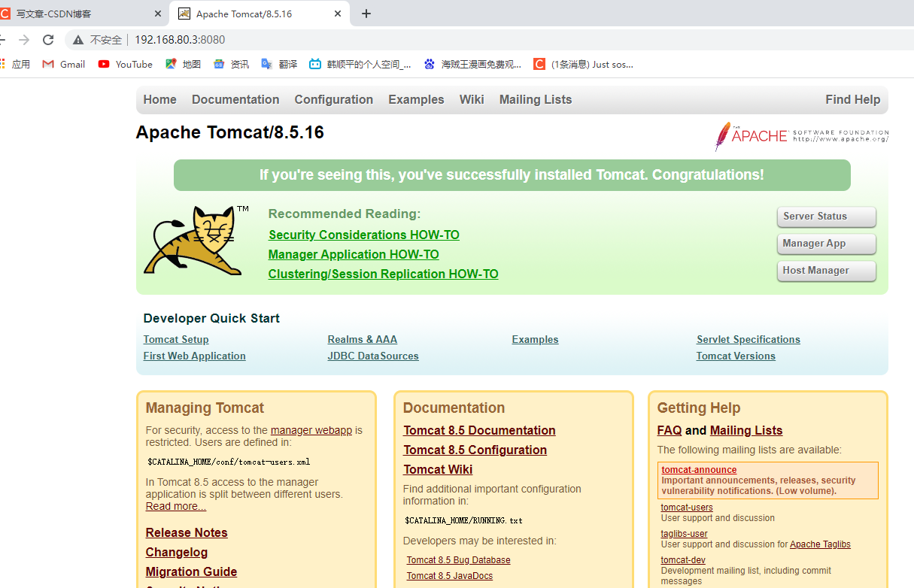The width and height of the screenshot is (914, 588).
Task: Open Manager Application HOW-TO link
Action: [x=354, y=254]
